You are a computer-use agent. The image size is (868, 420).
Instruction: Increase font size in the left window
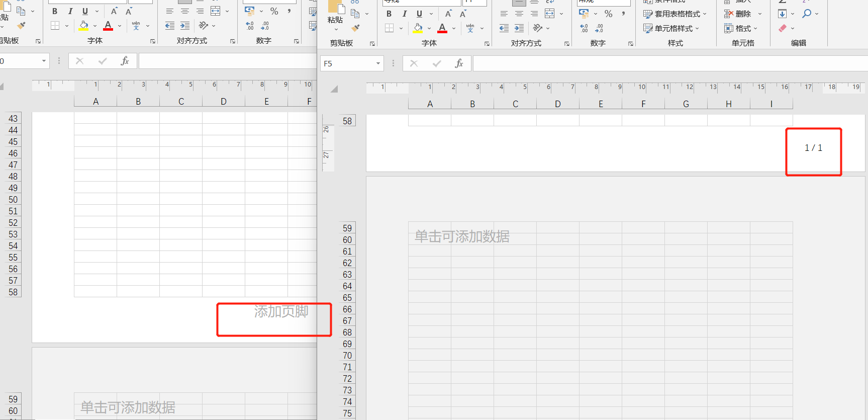click(x=114, y=12)
